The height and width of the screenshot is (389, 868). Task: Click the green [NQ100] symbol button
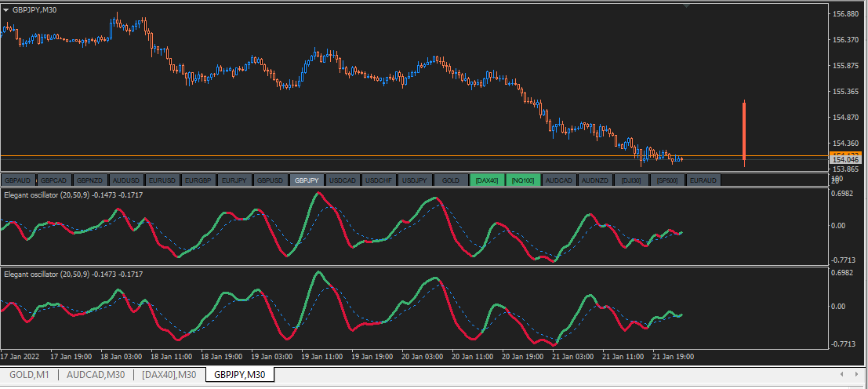pyautogui.click(x=523, y=180)
